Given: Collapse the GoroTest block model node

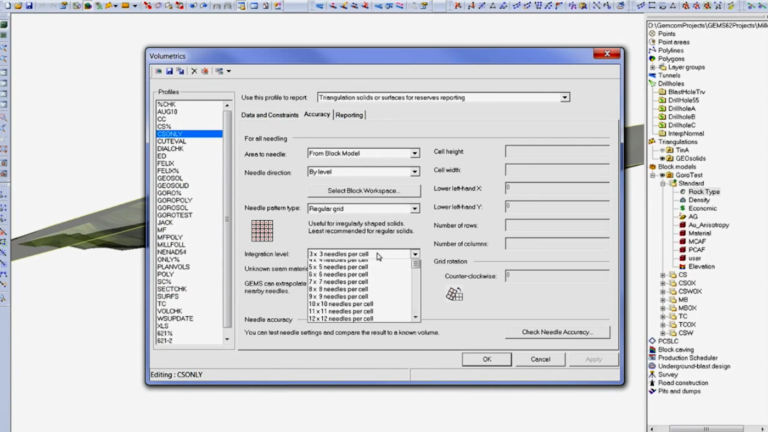Looking at the screenshot, I should coord(653,175).
